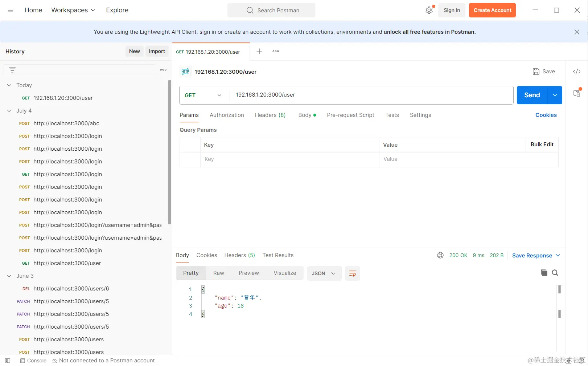The height and width of the screenshot is (366, 588).
Task: Switch to the Authorization tab
Action: 227,115
